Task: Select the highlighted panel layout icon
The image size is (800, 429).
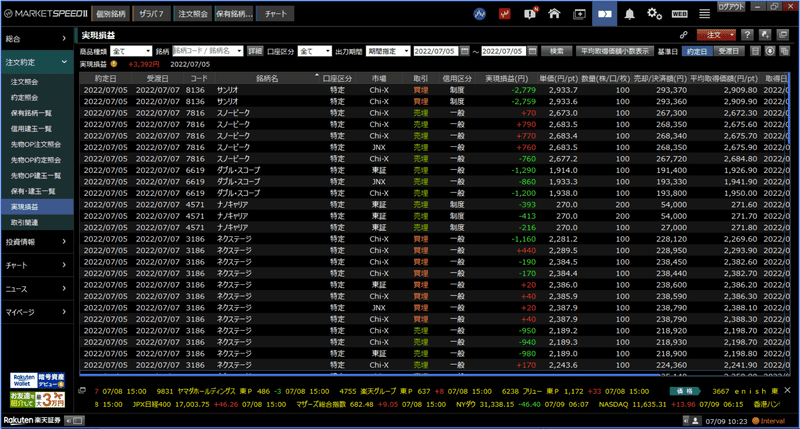Action: [605, 14]
